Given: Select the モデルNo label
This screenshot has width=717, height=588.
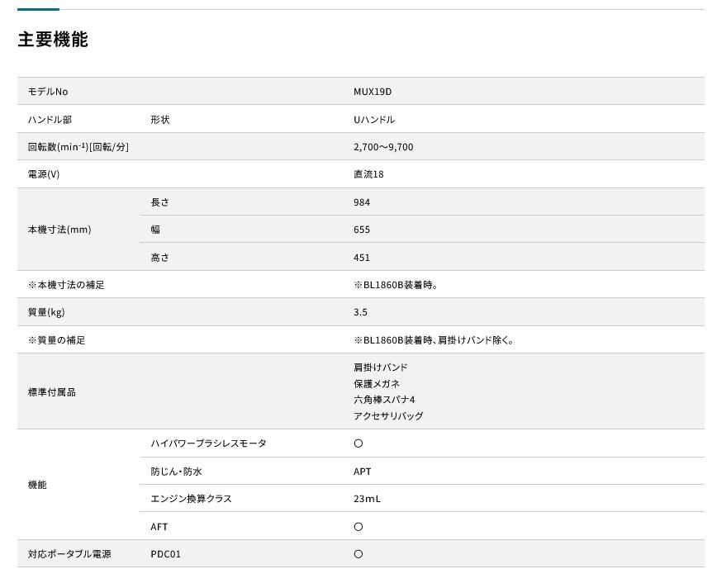Looking at the screenshot, I should [x=48, y=92].
